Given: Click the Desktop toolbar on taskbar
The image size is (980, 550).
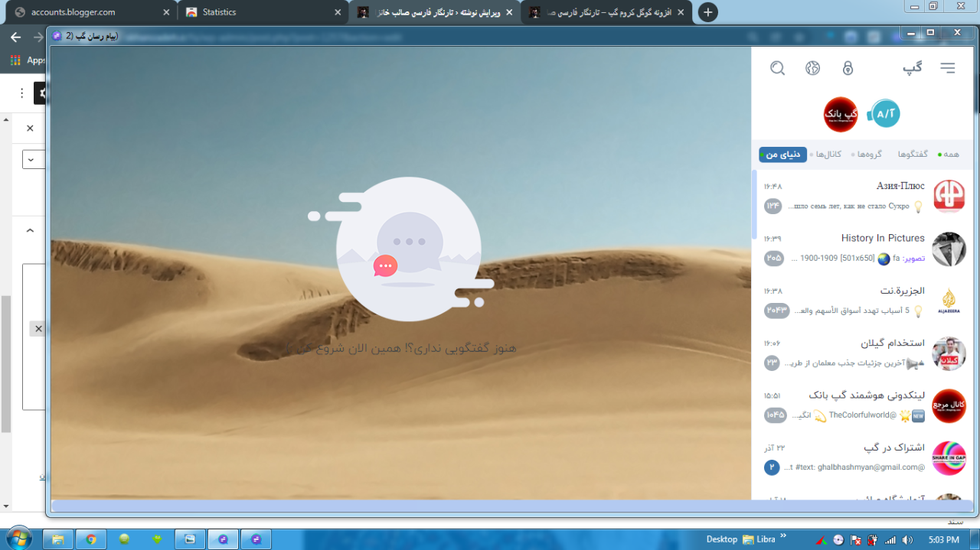Looking at the screenshot, I should coord(721,539).
